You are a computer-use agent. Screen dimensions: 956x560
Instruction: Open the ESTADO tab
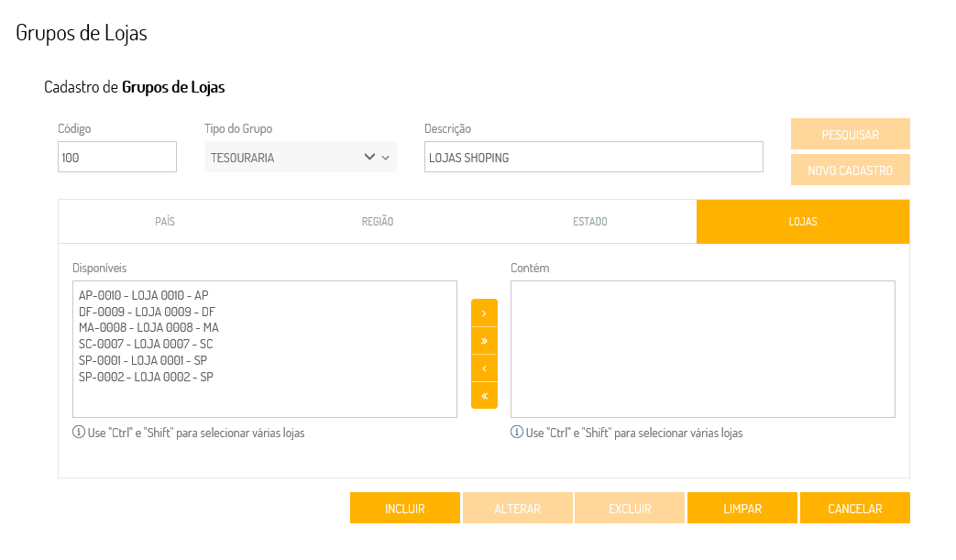[x=590, y=222]
